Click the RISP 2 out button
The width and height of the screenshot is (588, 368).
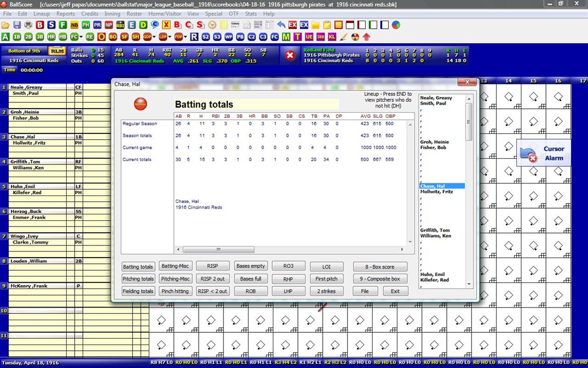[212, 279]
